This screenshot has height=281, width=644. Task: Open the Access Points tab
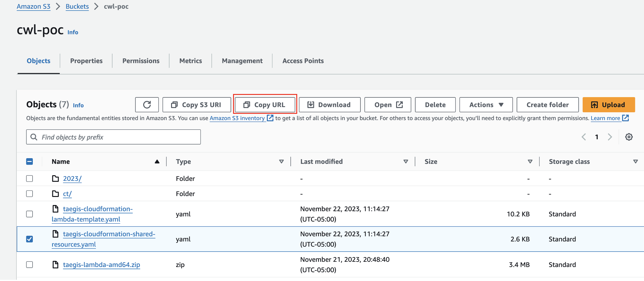[303, 61]
